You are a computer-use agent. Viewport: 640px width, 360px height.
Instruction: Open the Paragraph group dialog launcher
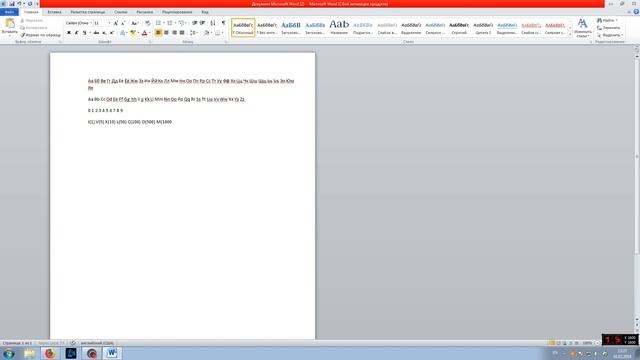tap(226, 42)
